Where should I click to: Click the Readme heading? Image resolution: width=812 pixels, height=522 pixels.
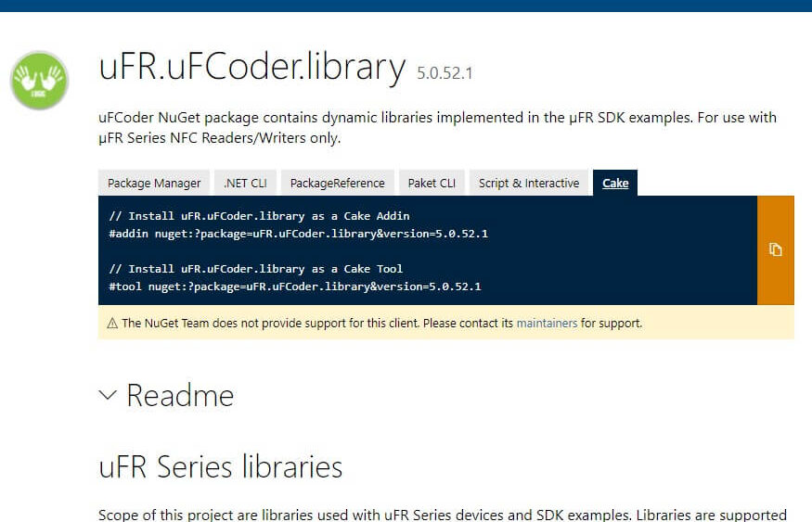tap(180, 396)
